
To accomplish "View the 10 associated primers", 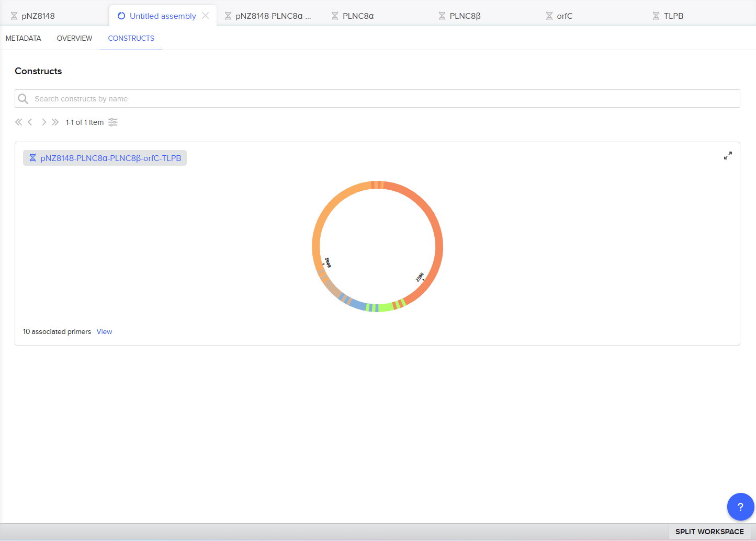I will tap(104, 331).
